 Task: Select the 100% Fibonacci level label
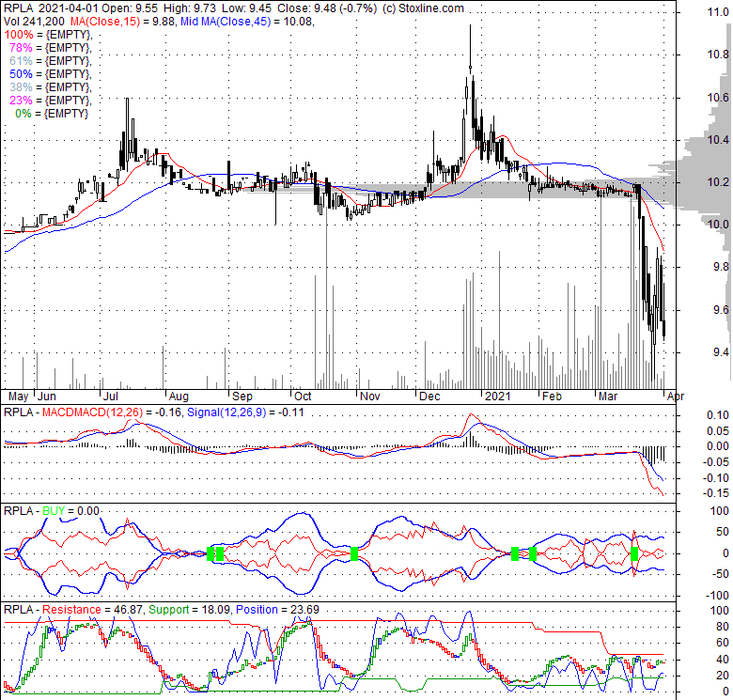pos(47,34)
